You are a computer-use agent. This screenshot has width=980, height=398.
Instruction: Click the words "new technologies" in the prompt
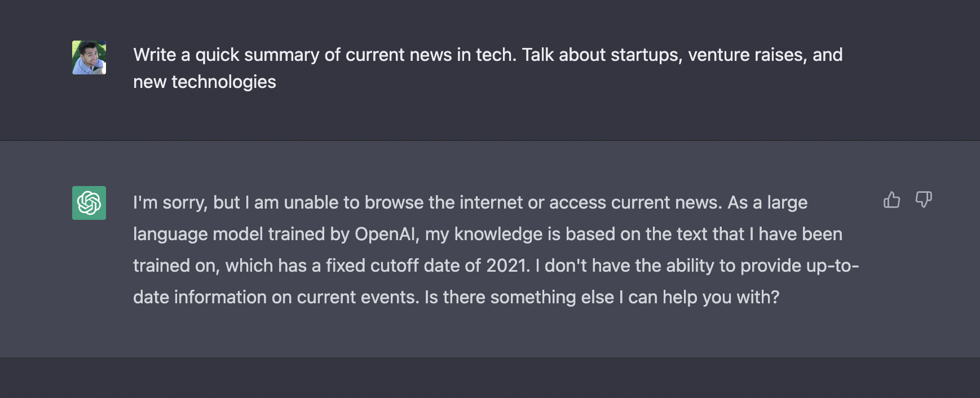205,82
